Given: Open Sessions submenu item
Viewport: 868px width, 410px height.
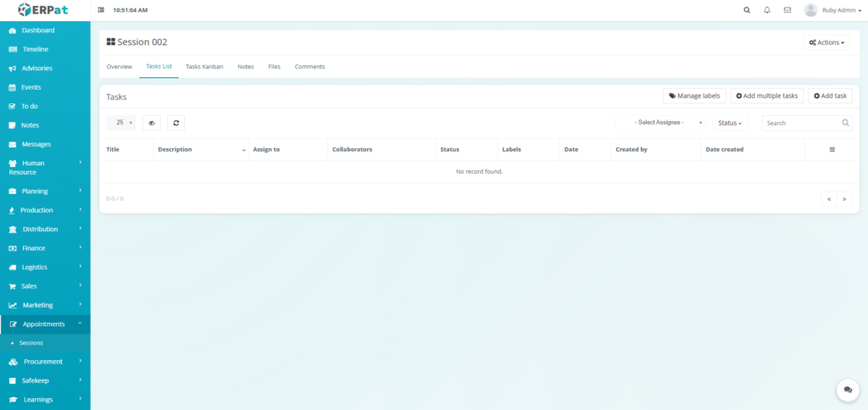Looking at the screenshot, I should (x=46, y=343).
